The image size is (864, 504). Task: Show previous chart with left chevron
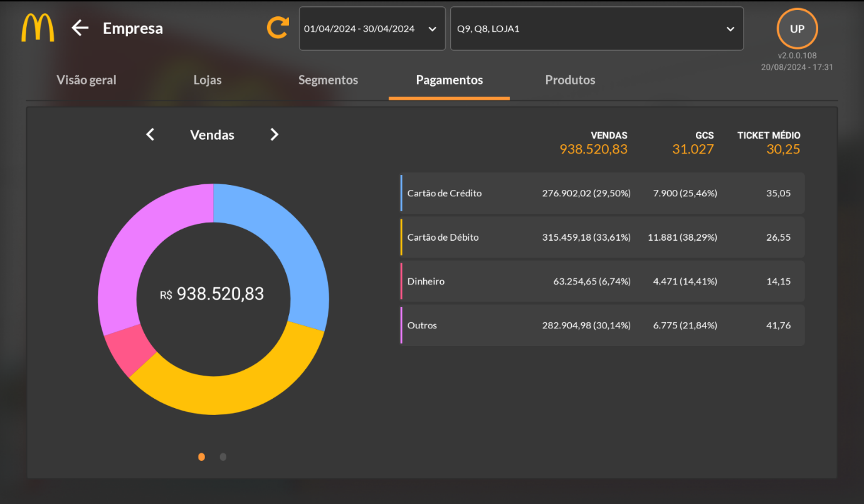pyautogui.click(x=150, y=134)
